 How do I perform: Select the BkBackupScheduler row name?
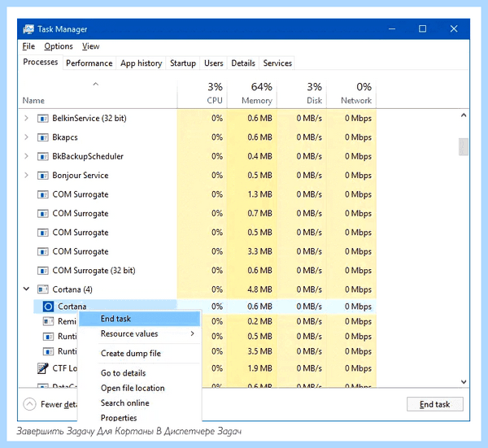point(88,156)
